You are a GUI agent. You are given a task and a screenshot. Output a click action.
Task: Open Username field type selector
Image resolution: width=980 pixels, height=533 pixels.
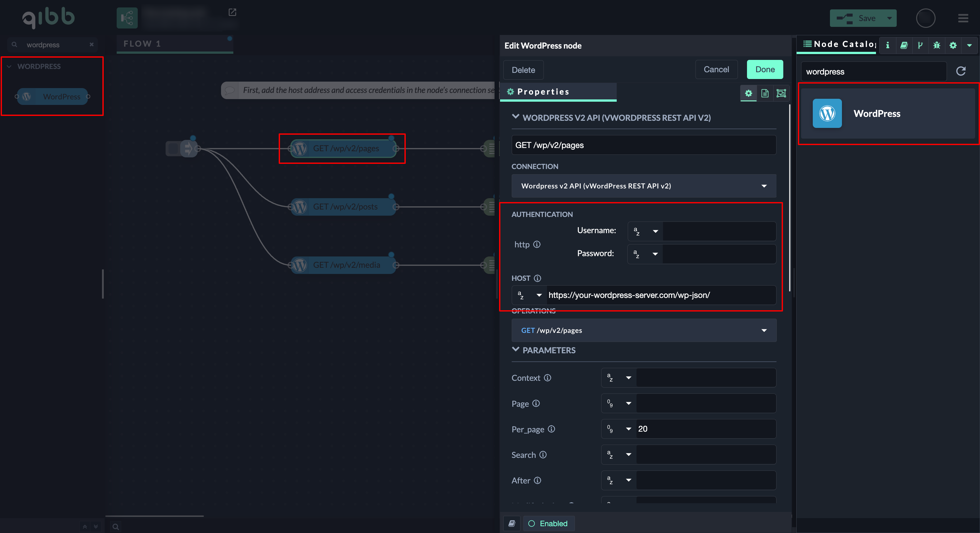point(645,231)
